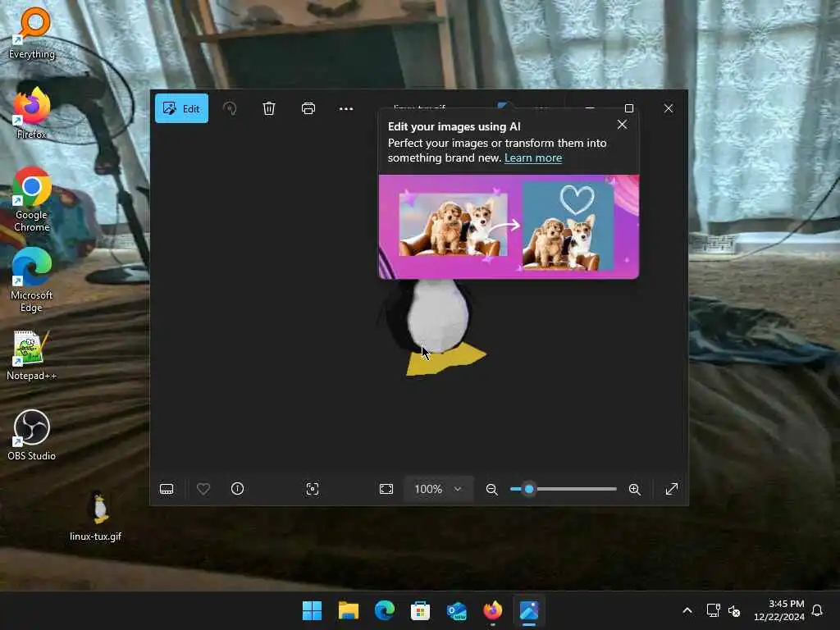Screen dimensions: 840x630
Task: Open Outlook from the taskbar
Action: 456,610
